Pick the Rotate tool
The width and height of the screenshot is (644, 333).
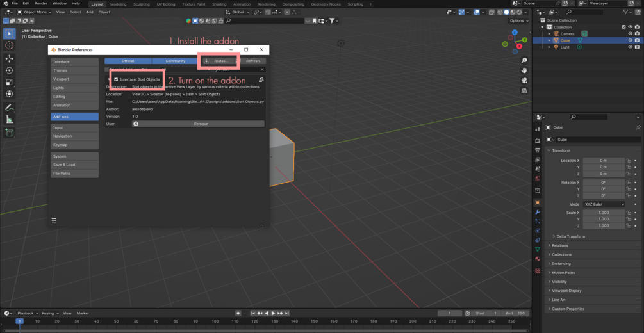[x=9, y=70]
